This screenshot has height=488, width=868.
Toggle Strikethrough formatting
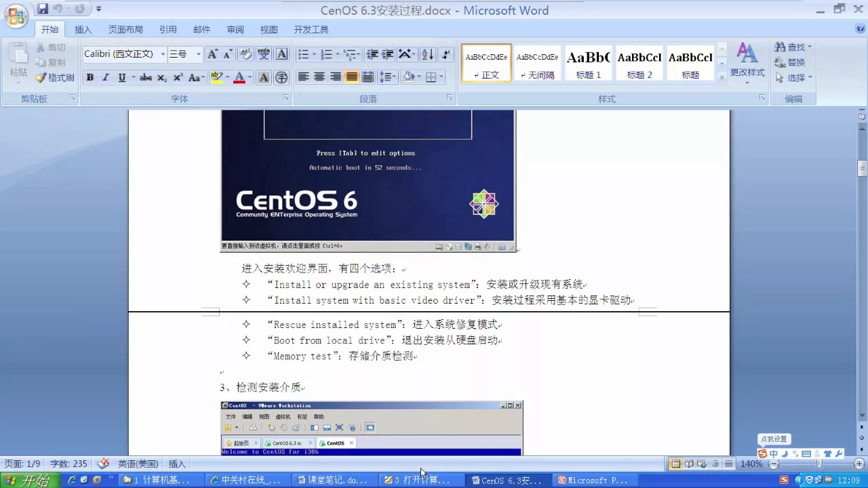(145, 77)
